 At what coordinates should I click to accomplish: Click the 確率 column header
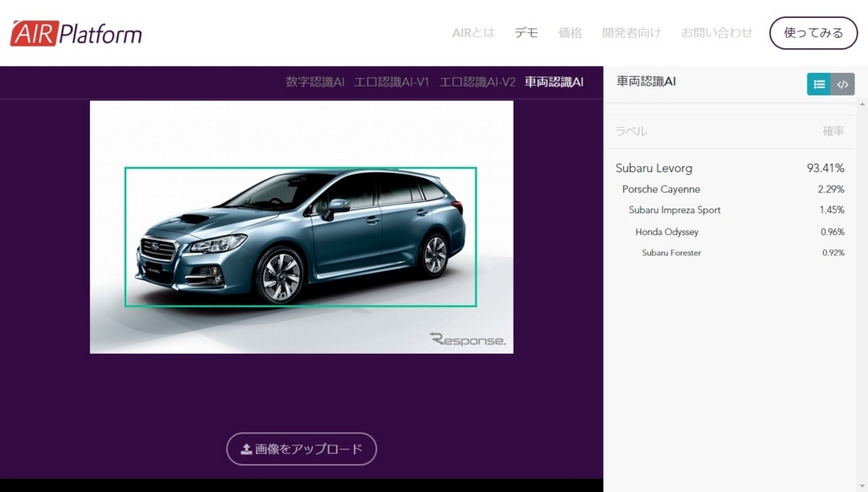[833, 131]
